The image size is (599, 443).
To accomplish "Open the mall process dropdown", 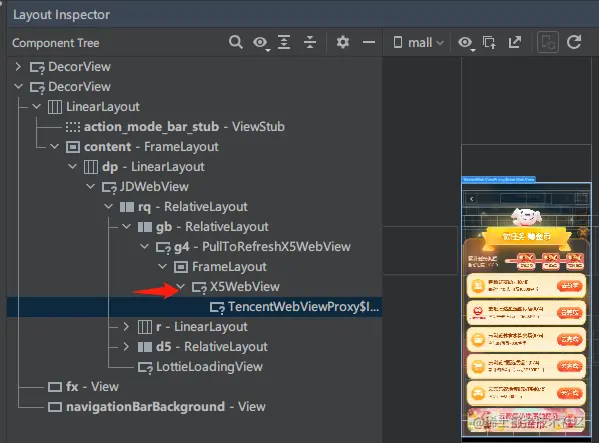I will [x=419, y=42].
